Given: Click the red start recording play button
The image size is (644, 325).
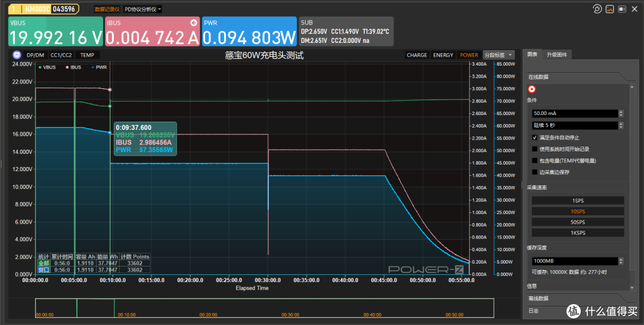Looking at the screenshot, I should (x=532, y=89).
